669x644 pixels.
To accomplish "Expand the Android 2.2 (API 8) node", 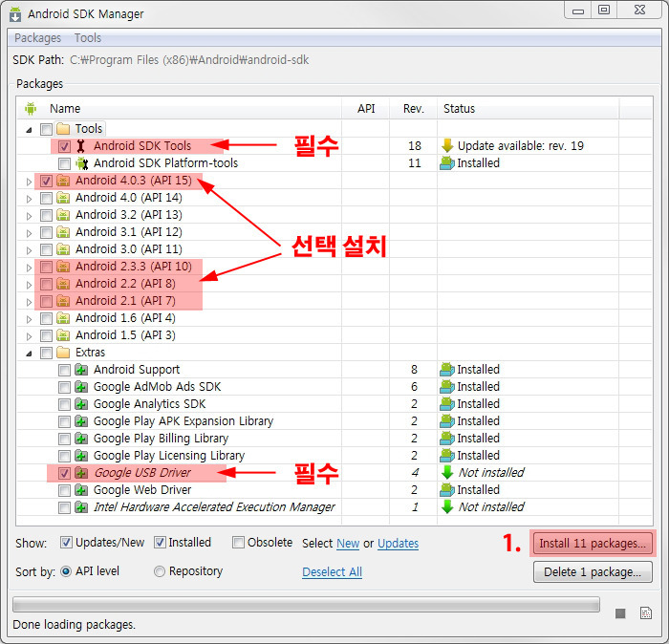I will 29,285.
